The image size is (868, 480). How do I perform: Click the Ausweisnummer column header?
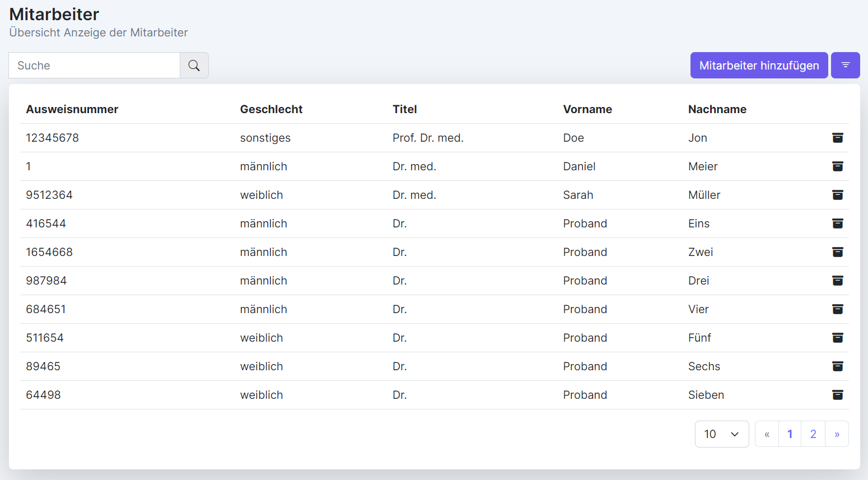pos(72,109)
